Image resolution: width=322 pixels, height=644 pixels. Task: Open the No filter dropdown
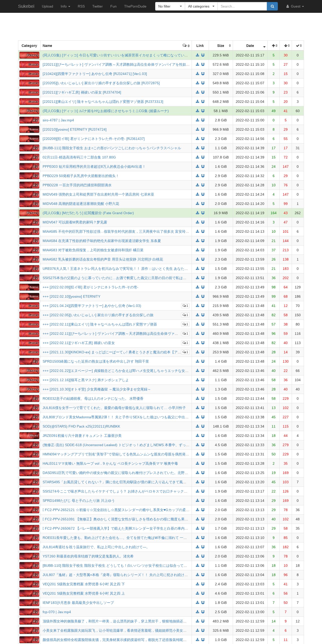pos(170,6)
